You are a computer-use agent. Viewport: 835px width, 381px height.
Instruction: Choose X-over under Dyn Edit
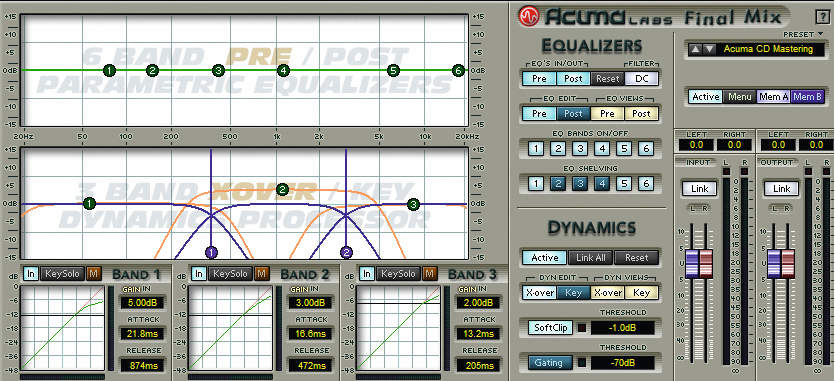539,293
